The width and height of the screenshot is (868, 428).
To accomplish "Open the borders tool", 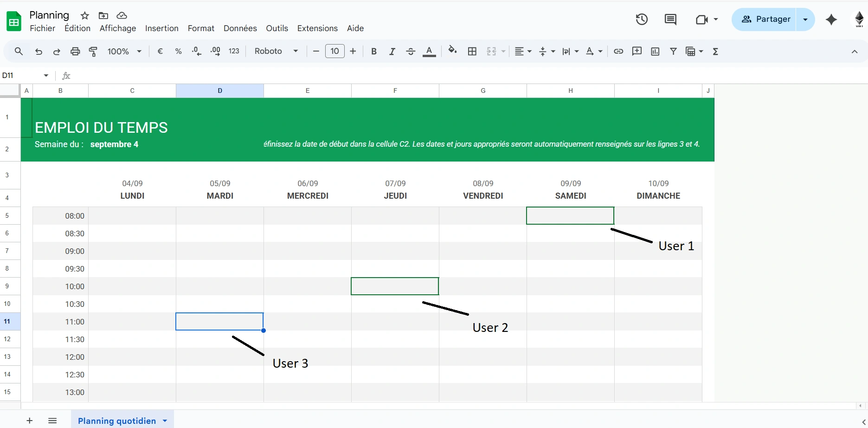I will tap(472, 51).
